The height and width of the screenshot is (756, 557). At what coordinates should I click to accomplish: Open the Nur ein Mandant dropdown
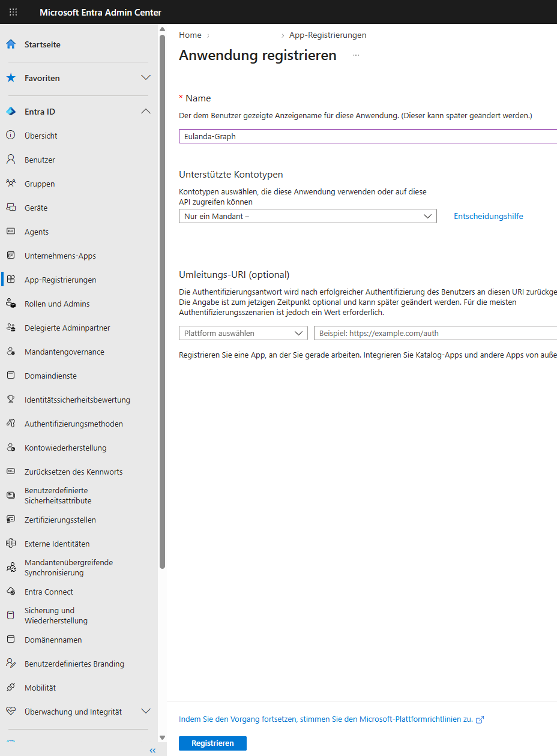point(307,216)
